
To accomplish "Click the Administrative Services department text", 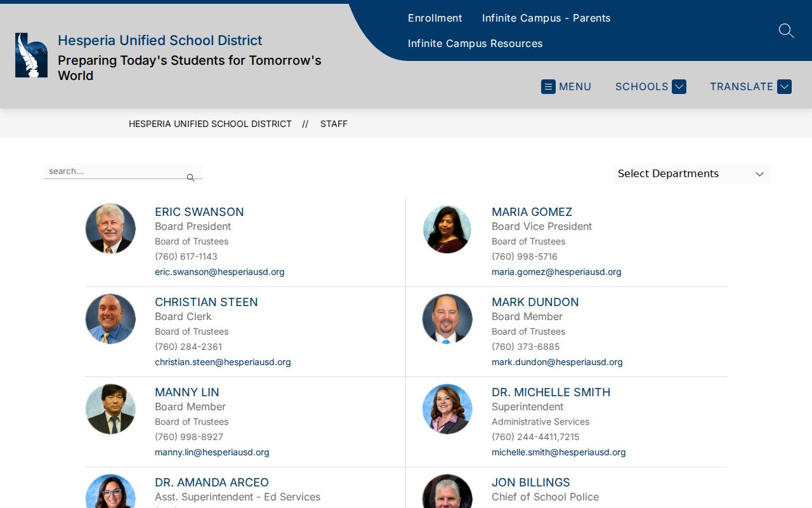I will tap(540, 422).
